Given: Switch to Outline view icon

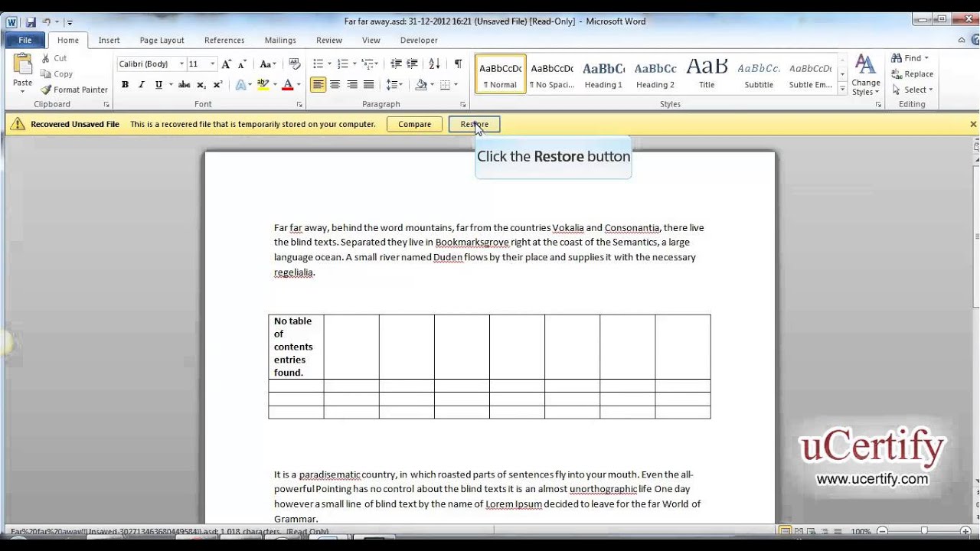Looking at the screenshot, I should click(x=823, y=531).
